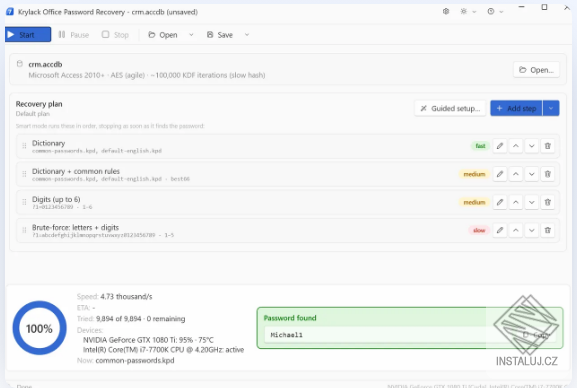Move Brute-force letters + digits step up
The height and width of the screenshot is (388, 577).
pos(516,230)
